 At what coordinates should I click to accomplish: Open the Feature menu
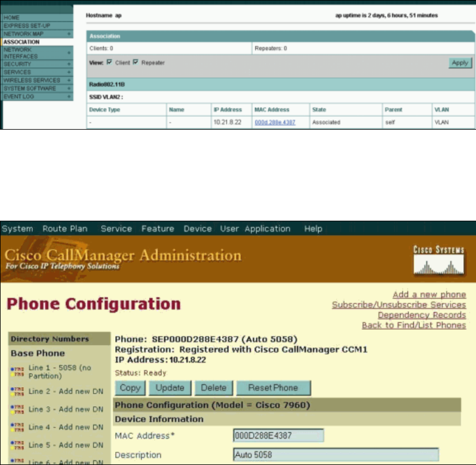[158, 229]
